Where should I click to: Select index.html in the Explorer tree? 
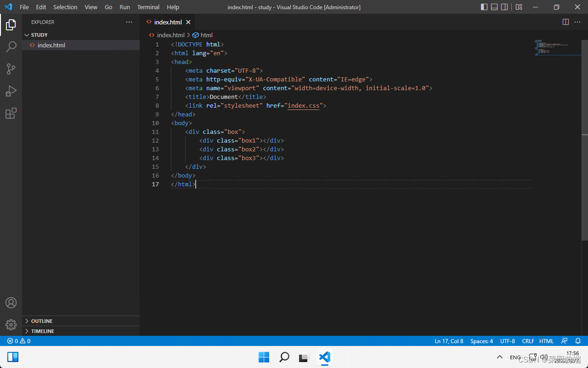pos(81,45)
